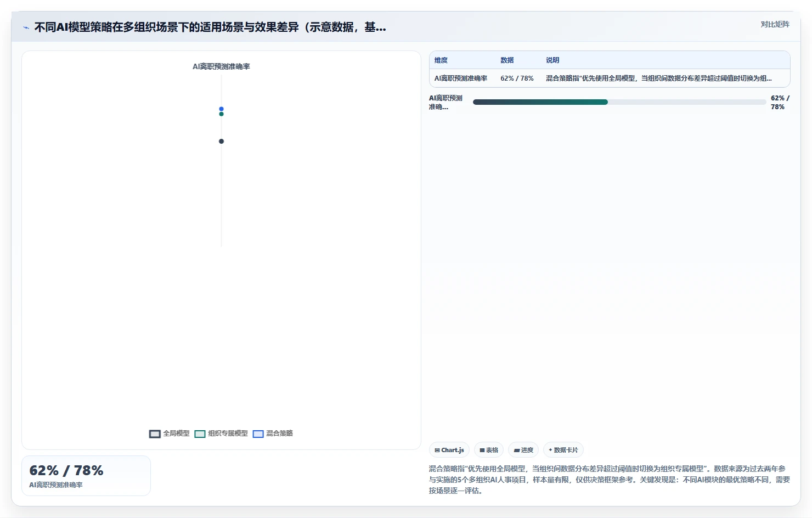Click the 62% / 78% data card
Viewport: 812px width, 518px height.
[x=86, y=476]
